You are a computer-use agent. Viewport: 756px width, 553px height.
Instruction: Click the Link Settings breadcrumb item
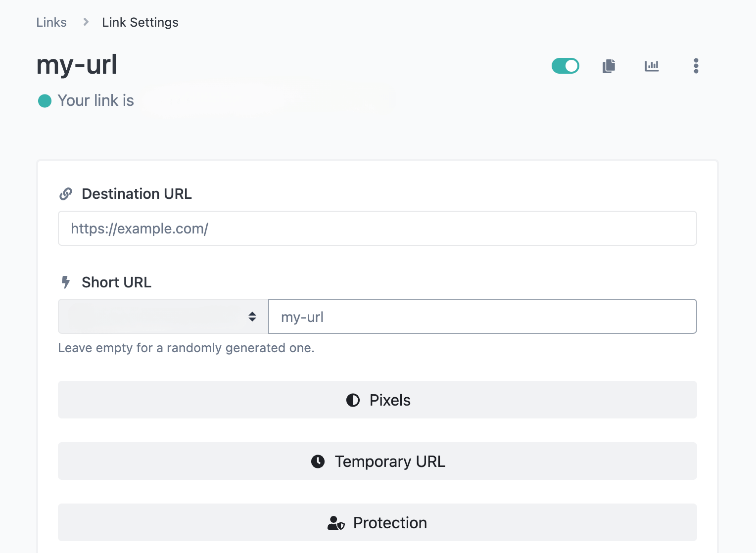tap(140, 22)
